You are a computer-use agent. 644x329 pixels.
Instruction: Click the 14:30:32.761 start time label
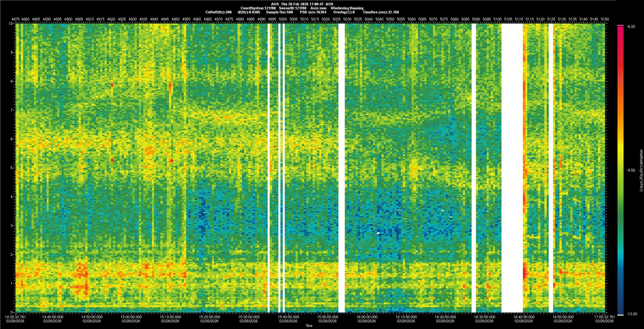tap(16, 317)
